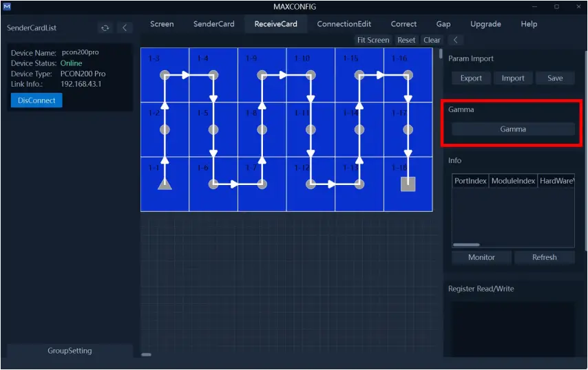Click the Import parameters button
The height and width of the screenshot is (370, 588).
pos(513,78)
